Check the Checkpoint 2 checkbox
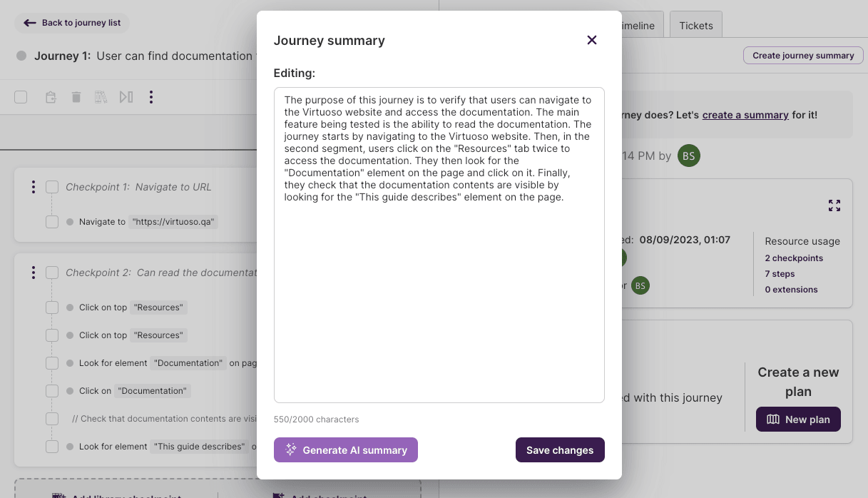This screenshot has height=498, width=868. 51,272
